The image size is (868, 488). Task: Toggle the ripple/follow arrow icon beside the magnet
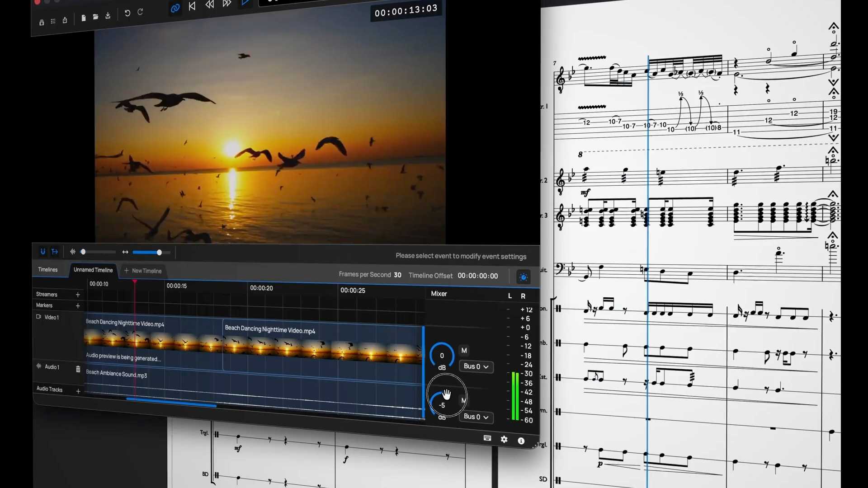pos(55,251)
